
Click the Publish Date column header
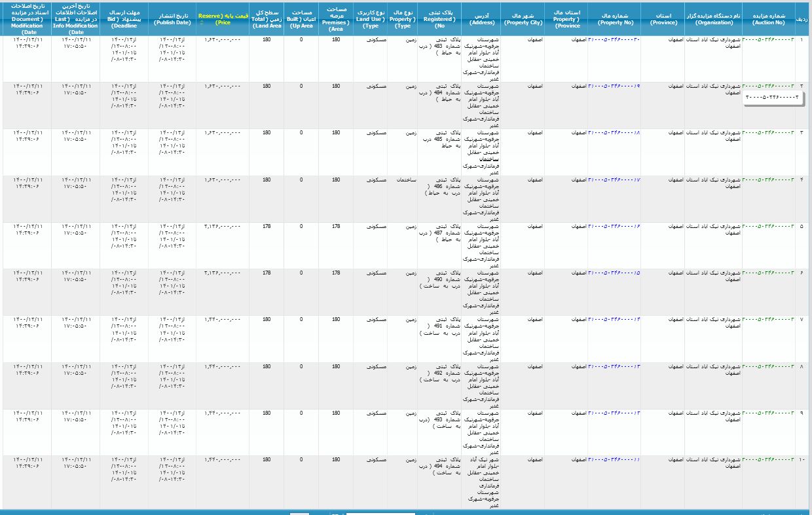172,18
